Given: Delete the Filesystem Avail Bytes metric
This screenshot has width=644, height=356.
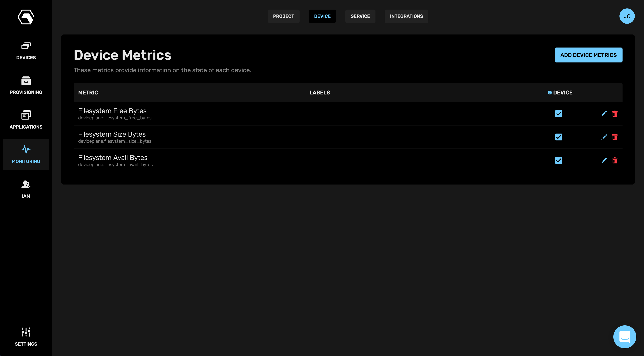Looking at the screenshot, I should coord(615,160).
